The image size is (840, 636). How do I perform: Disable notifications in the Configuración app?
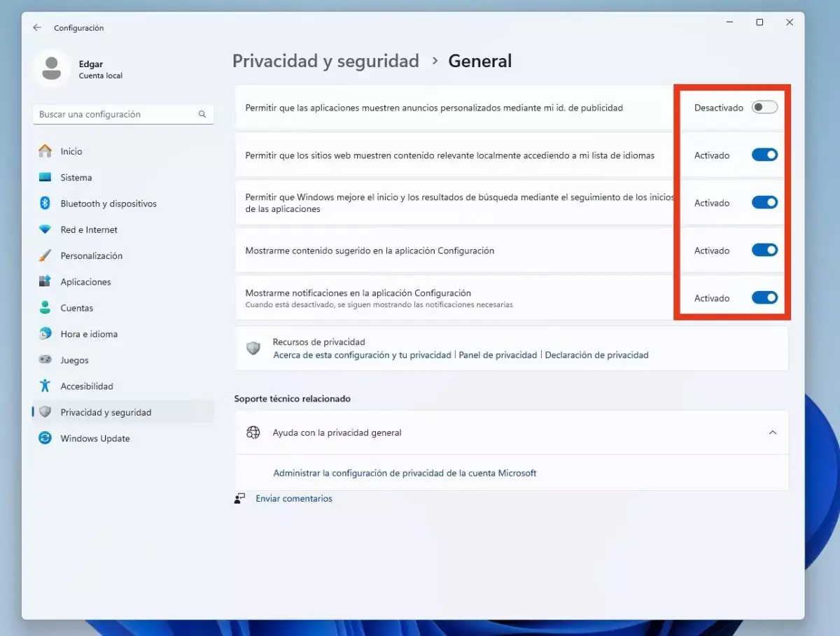[764, 297]
